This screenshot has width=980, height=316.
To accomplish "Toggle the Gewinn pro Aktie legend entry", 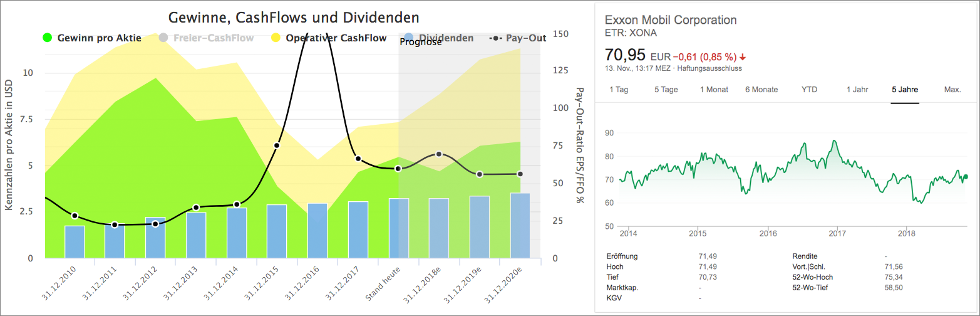I will (x=92, y=38).
